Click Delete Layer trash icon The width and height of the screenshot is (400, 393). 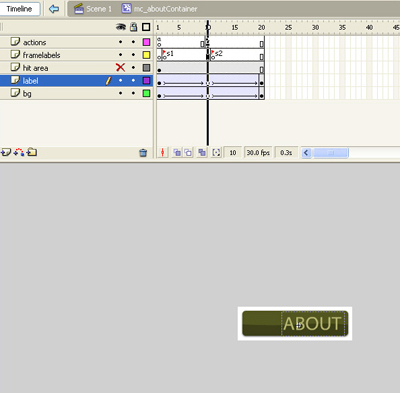coord(143,153)
